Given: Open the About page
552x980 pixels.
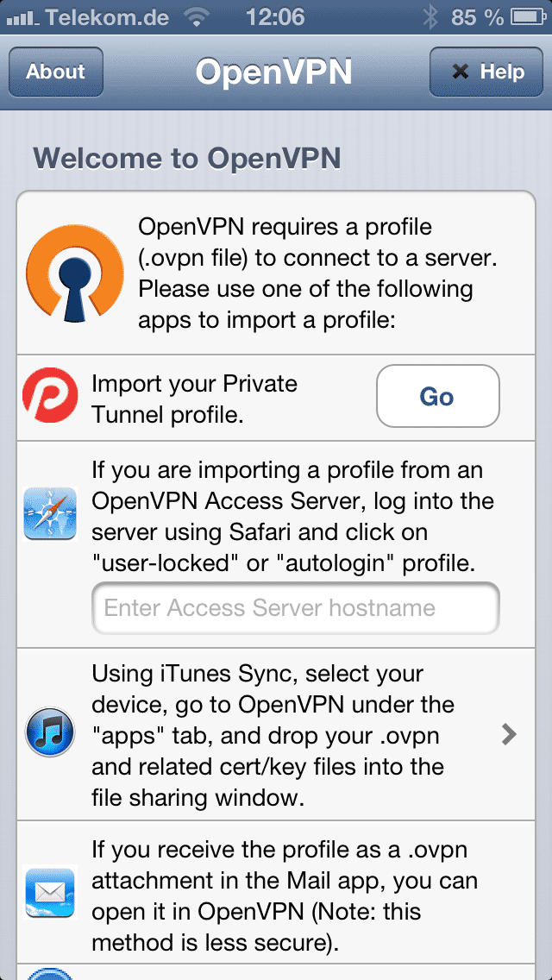Looking at the screenshot, I should [56, 72].
